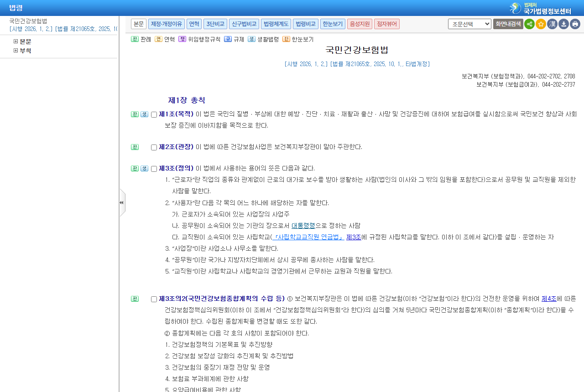This screenshot has width=584, height=392.
Task: Click the 규제 legend icon
Action: click(228, 39)
